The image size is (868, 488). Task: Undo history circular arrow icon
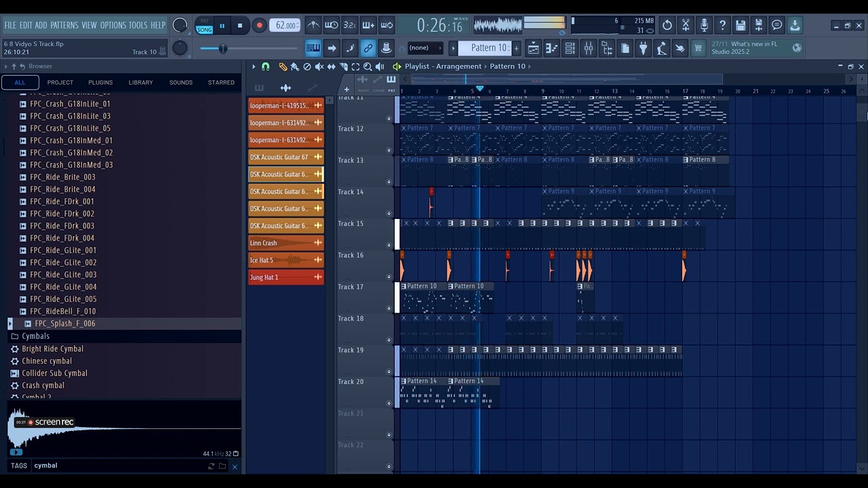coord(667,26)
